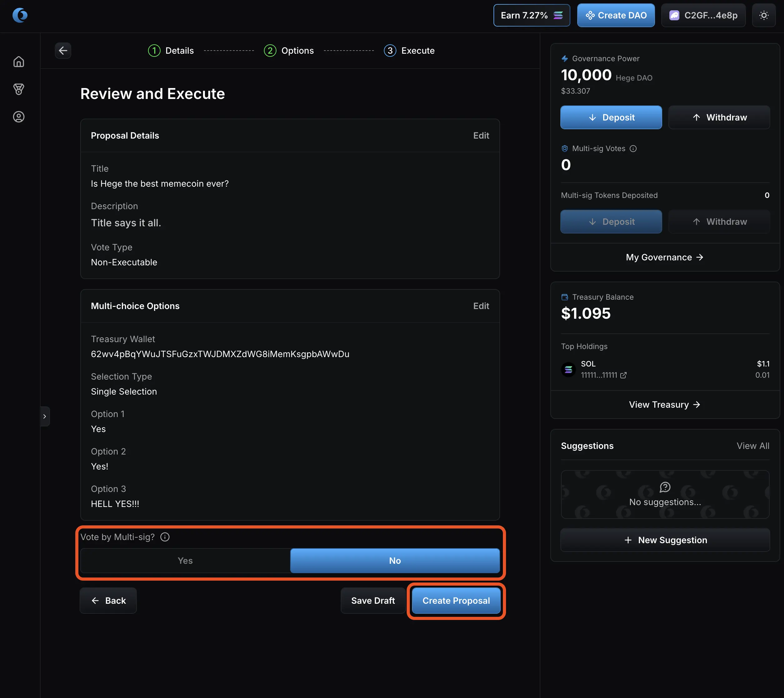Click the Multi-sig Votes info icon
The image size is (784, 698).
point(633,149)
